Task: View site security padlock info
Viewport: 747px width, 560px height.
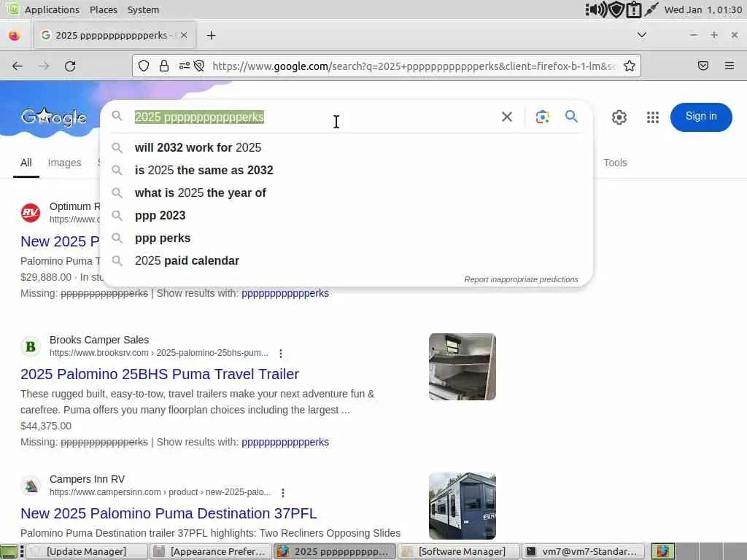Action: (164, 66)
